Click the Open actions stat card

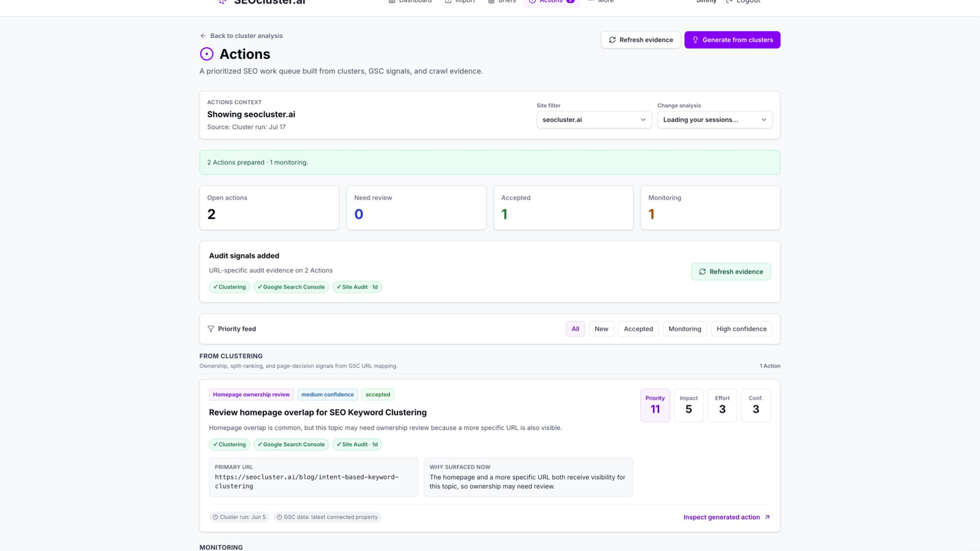[269, 208]
